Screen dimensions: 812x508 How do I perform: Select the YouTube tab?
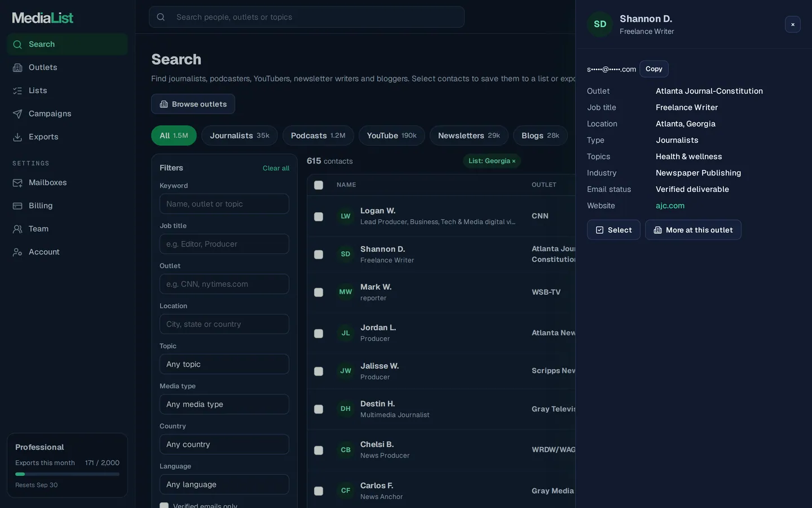[x=392, y=135]
